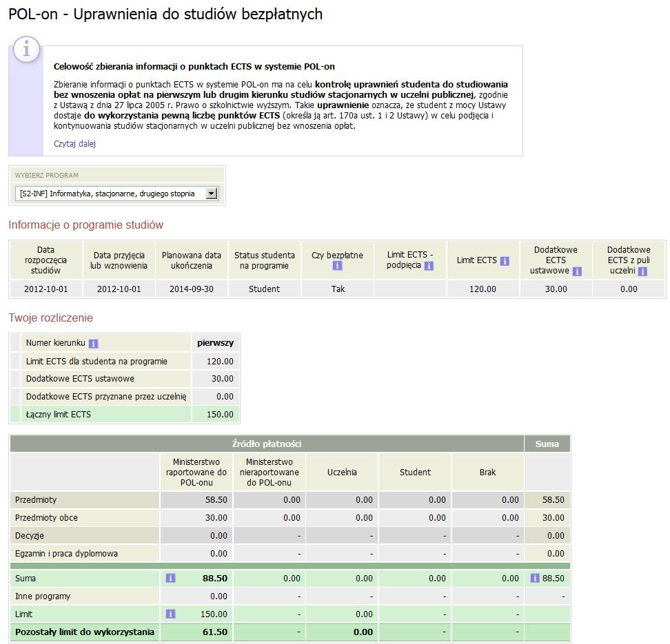Viewport: 670px width, 644px height.
Task: Click heading Informacje o programie studiów
Action: [86, 225]
